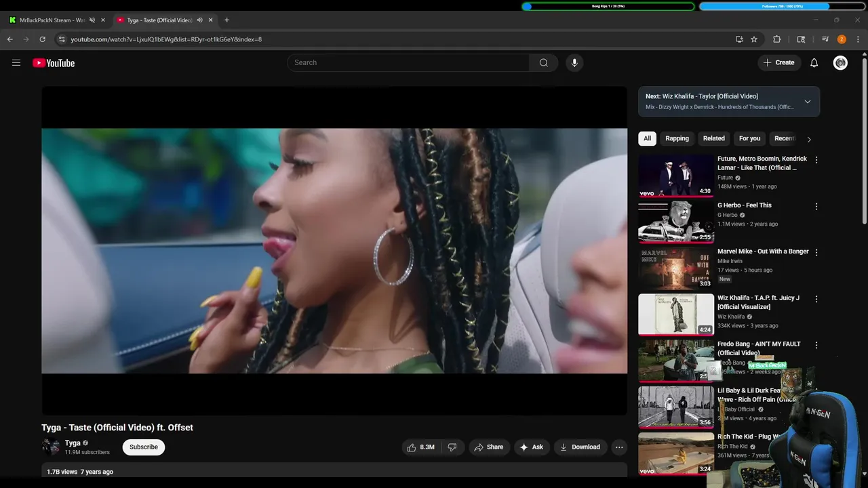Click the page vertical scrollbar
Image resolution: width=868 pixels, height=488 pixels.
point(864,142)
